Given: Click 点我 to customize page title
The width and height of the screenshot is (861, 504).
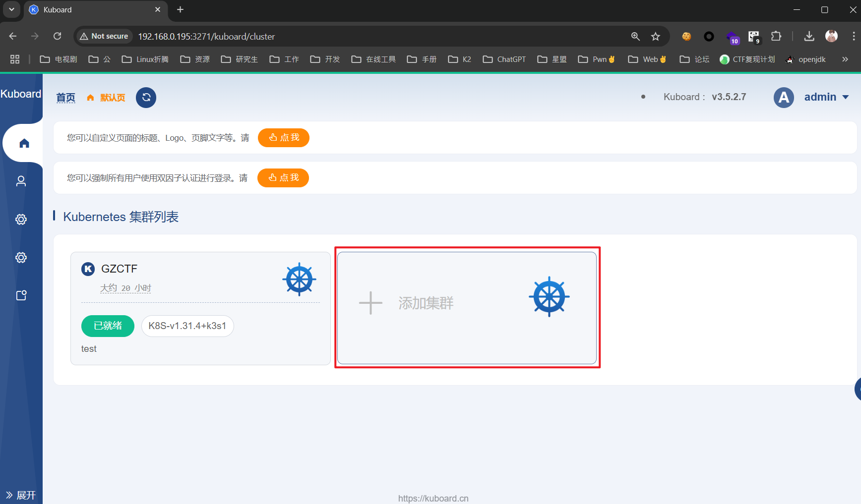Looking at the screenshot, I should [284, 138].
